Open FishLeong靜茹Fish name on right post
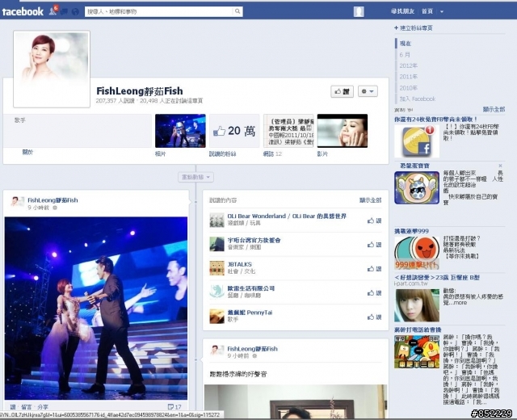The width and height of the screenshot is (517, 420). click(253, 349)
